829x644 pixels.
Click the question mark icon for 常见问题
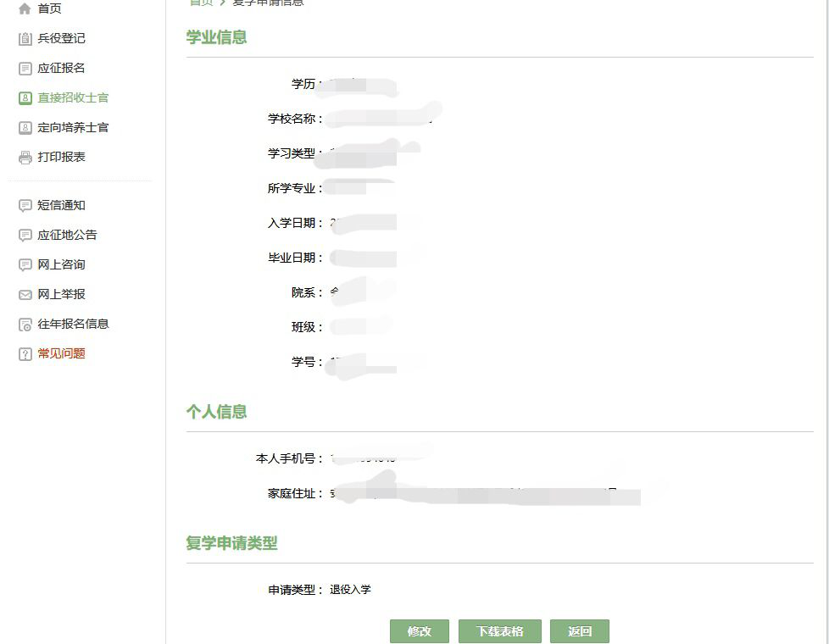(25, 353)
